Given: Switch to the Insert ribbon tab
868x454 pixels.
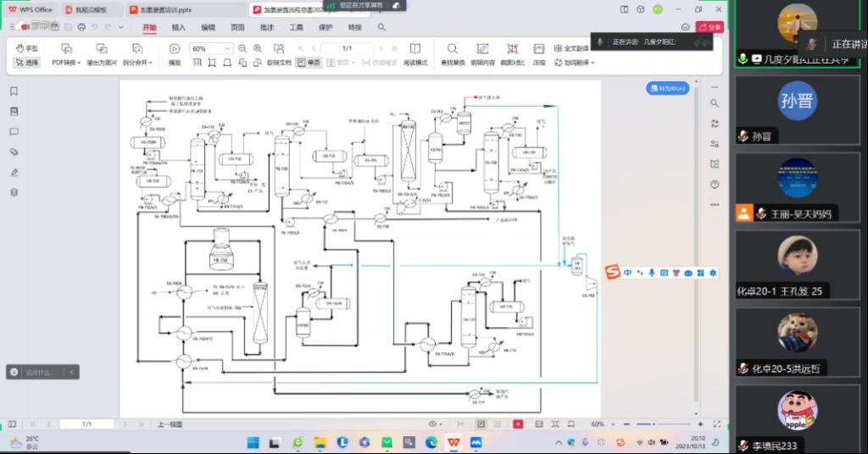Looking at the screenshot, I should pos(179,27).
